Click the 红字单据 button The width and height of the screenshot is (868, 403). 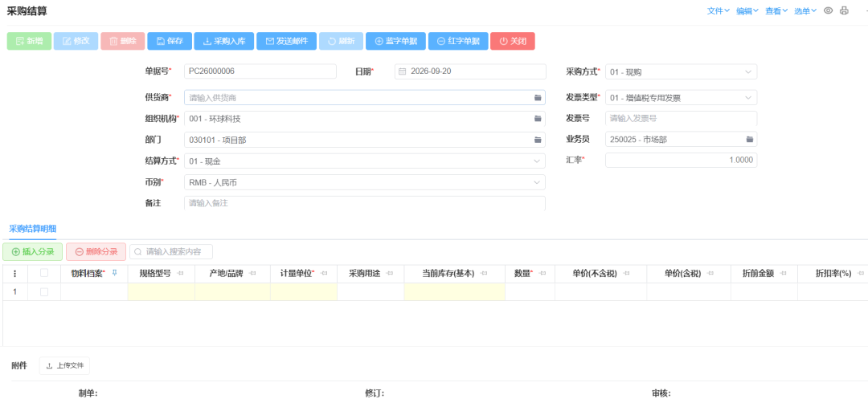(x=458, y=41)
